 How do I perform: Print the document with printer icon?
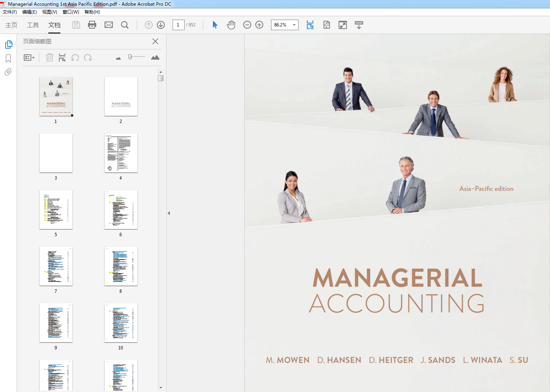click(92, 25)
